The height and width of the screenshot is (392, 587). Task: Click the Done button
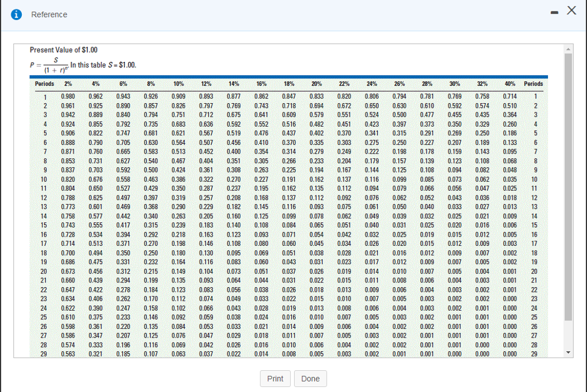tap(310, 378)
